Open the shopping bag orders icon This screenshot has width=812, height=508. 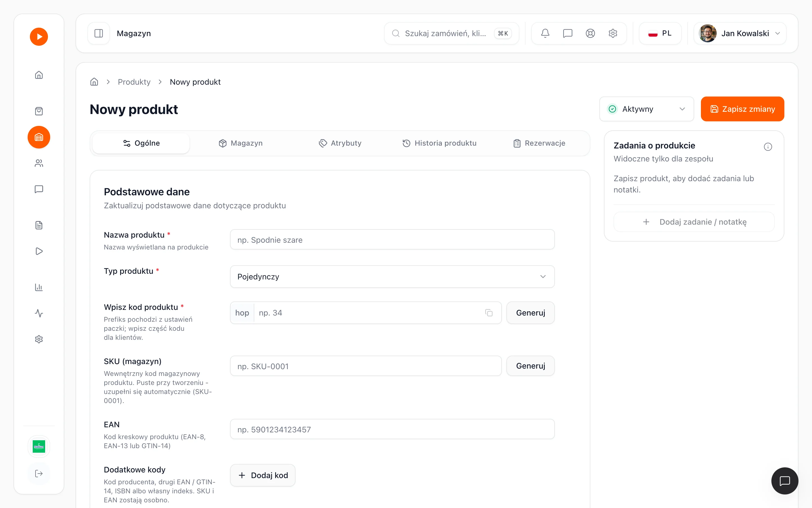[x=39, y=111]
